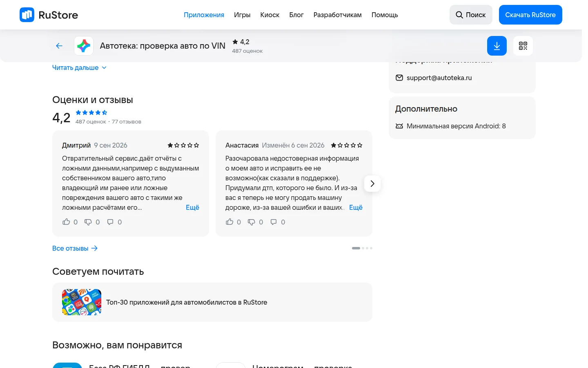Viewport: 588px width, 368px height.
Task: Like Анастасия's review with thumbs-up icon
Action: pos(229,222)
